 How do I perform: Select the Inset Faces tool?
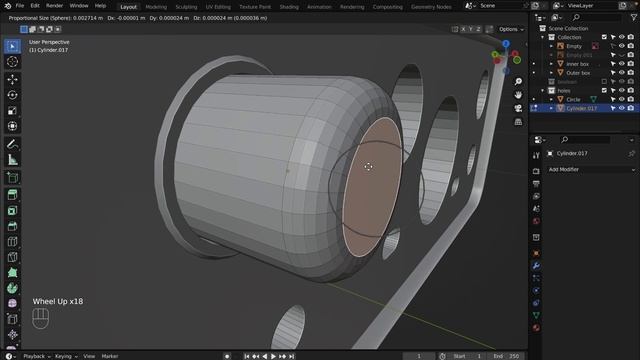[x=12, y=211]
